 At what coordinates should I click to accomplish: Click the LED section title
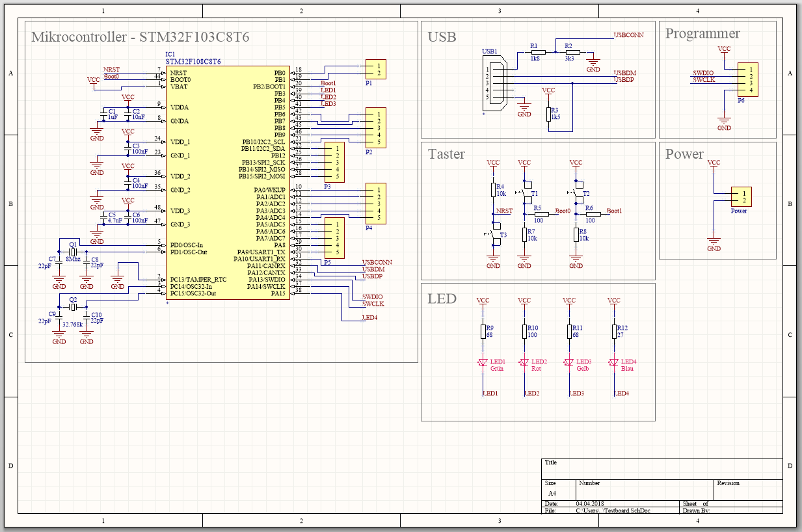442,299
